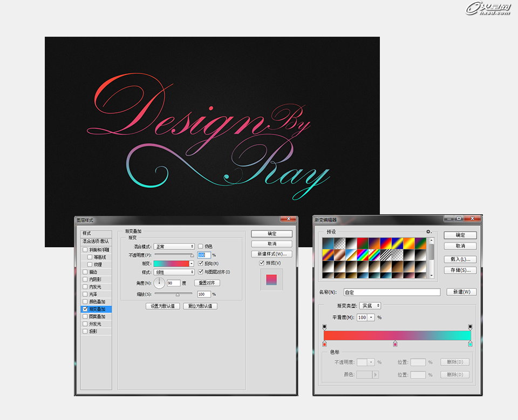Enable the 内阴影 checkbox
This screenshot has width=518, height=420.
click(85, 279)
